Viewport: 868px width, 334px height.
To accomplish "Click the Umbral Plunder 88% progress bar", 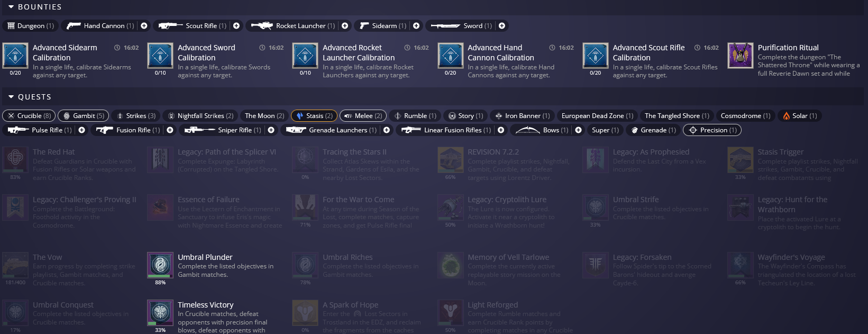I will click(160, 276).
